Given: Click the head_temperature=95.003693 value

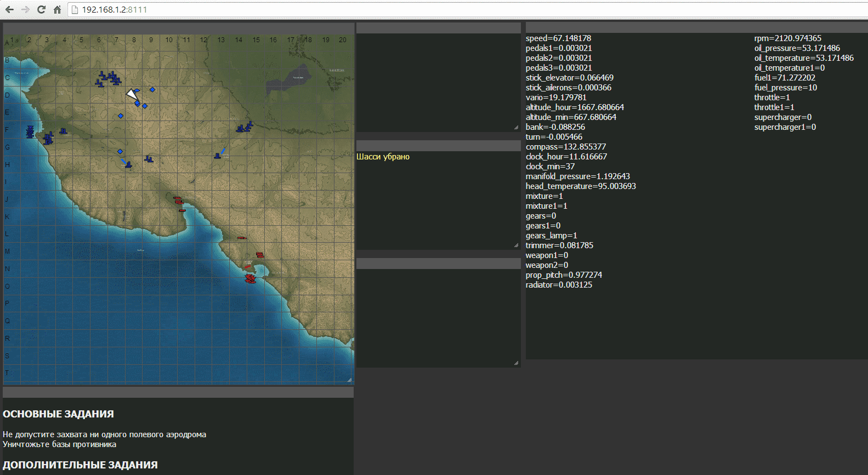Looking at the screenshot, I should pyautogui.click(x=581, y=186).
